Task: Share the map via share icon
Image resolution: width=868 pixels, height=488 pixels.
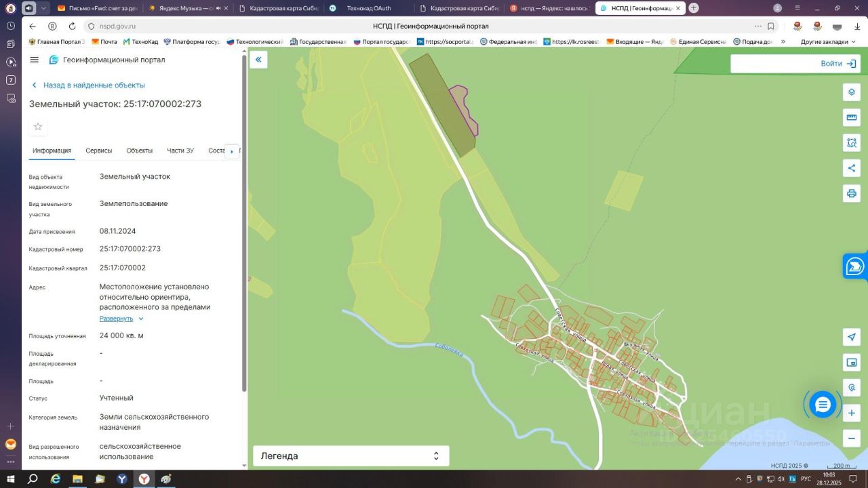Action: pyautogui.click(x=852, y=168)
